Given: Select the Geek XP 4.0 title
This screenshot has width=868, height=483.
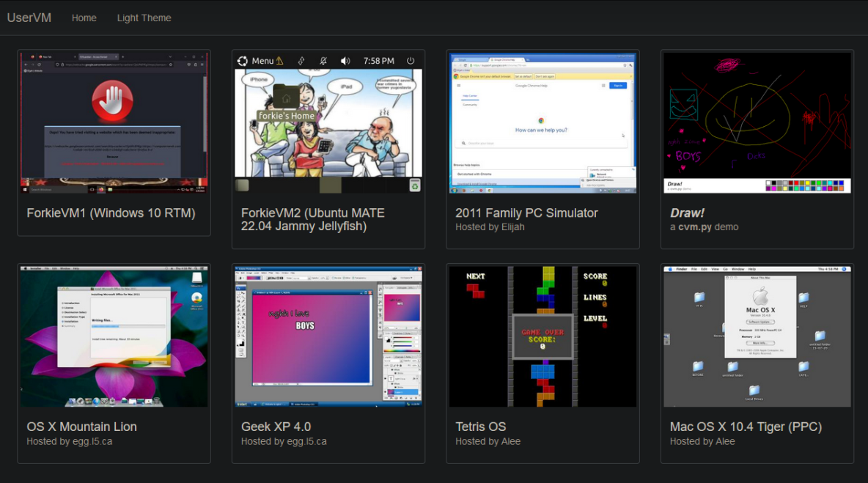Looking at the screenshot, I should [276, 427].
